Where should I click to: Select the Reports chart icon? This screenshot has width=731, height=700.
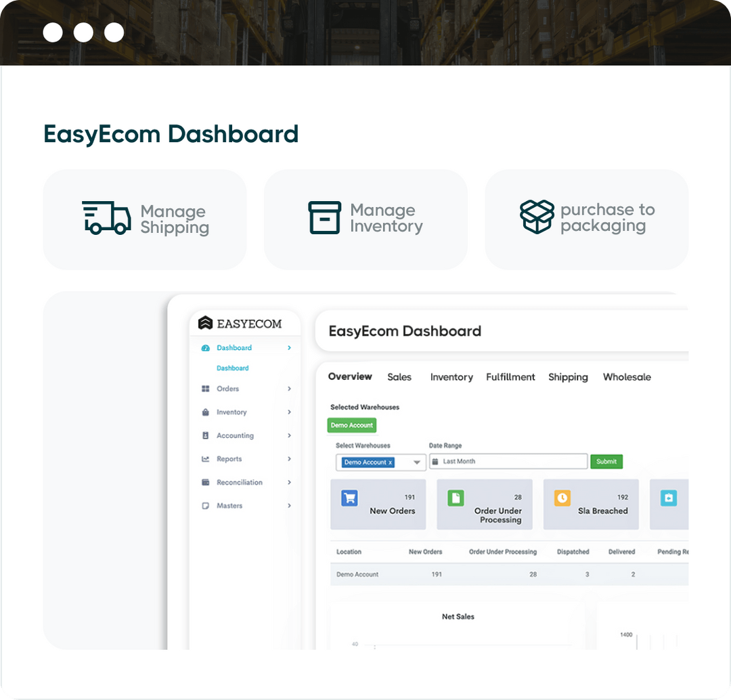207,459
